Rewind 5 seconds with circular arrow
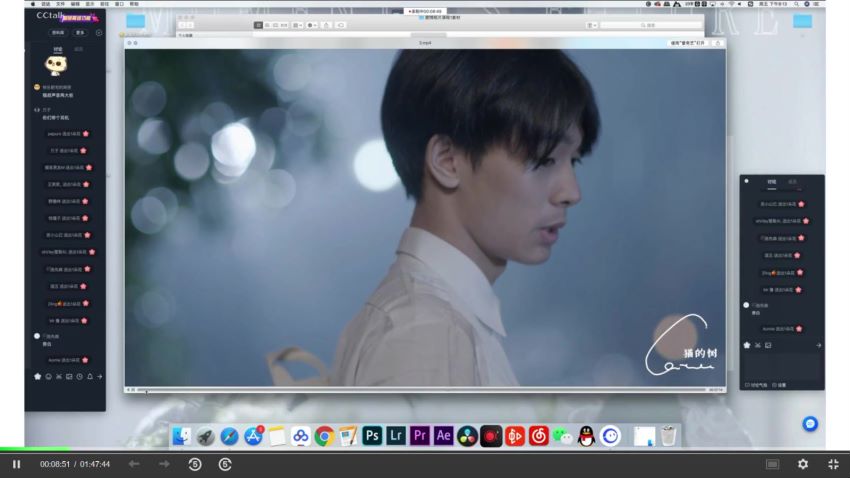Viewport: 850px width, 478px height. pos(195,464)
